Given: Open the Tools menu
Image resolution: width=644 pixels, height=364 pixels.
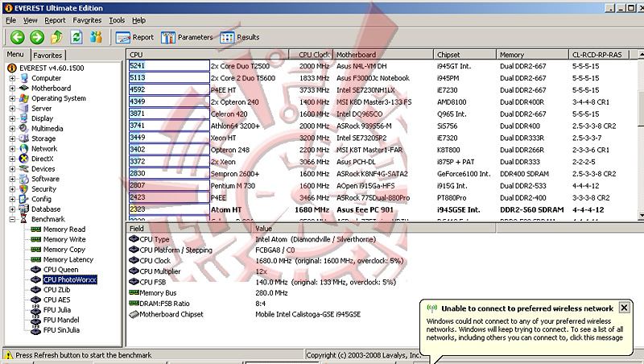Looking at the screenshot, I should click(x=117, y=20).
